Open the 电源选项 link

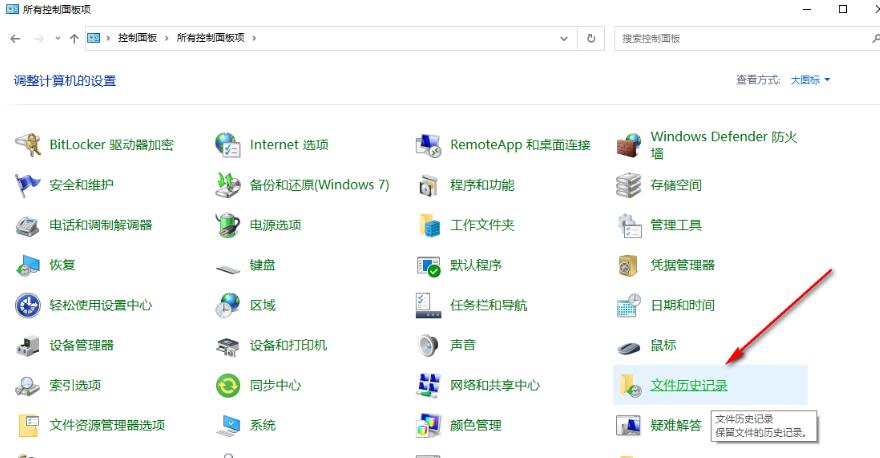tap(276, 225)
